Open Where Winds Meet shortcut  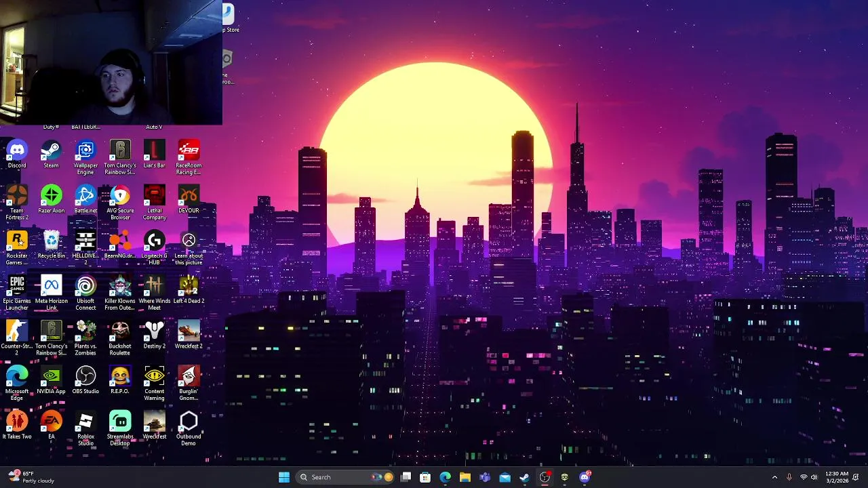154,293
